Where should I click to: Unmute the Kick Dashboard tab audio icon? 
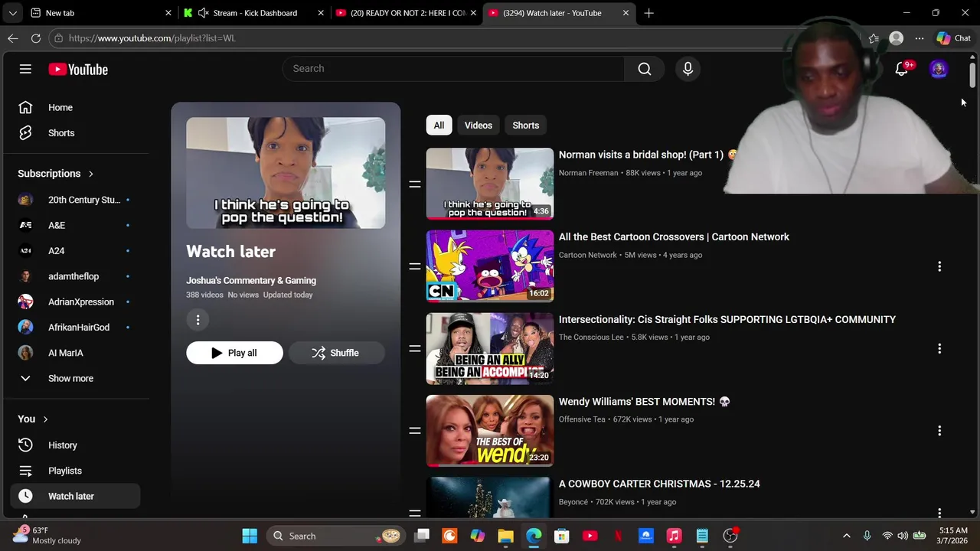[x=203, y=13]
